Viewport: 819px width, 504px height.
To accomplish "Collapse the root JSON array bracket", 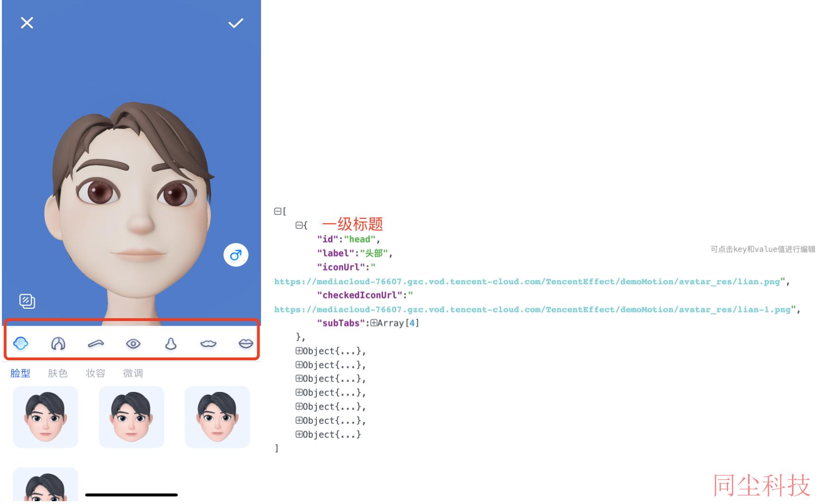I will (278, 211).
